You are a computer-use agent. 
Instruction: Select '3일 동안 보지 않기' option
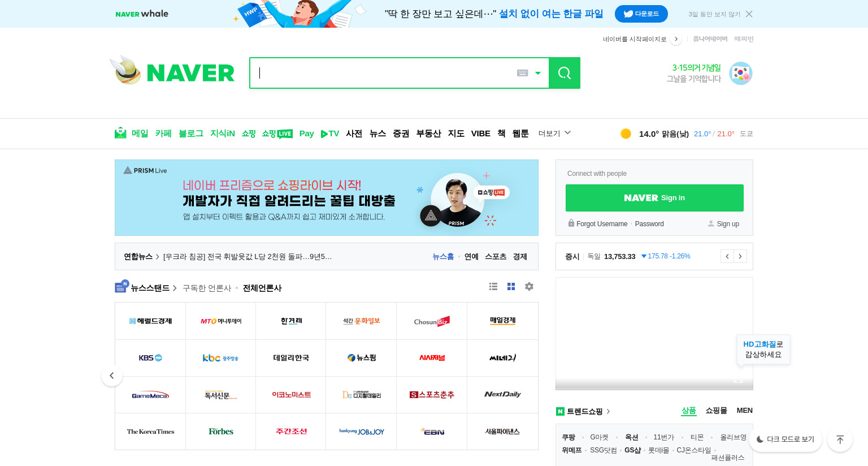pyautogui.click(x=714, y=14)
